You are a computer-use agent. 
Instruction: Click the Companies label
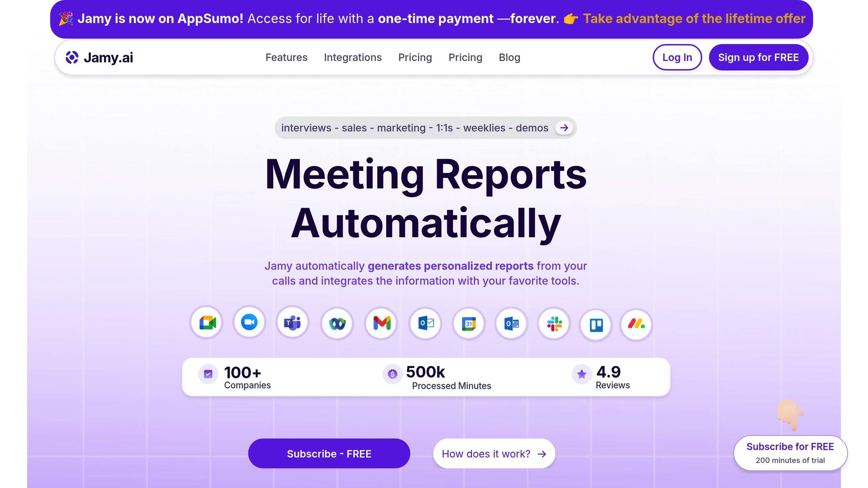pos(248,385)
